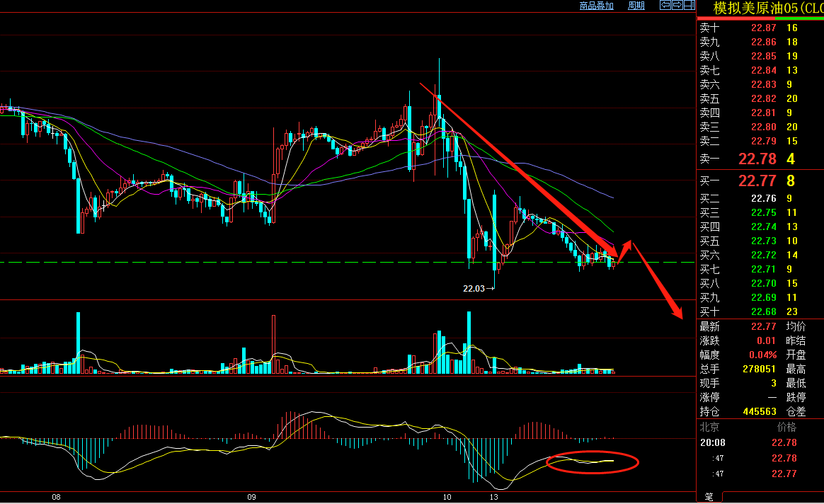This screenshot has height=504, width=824.
Task: Click the 卖十 price 22.87
Action: point(764,28)
